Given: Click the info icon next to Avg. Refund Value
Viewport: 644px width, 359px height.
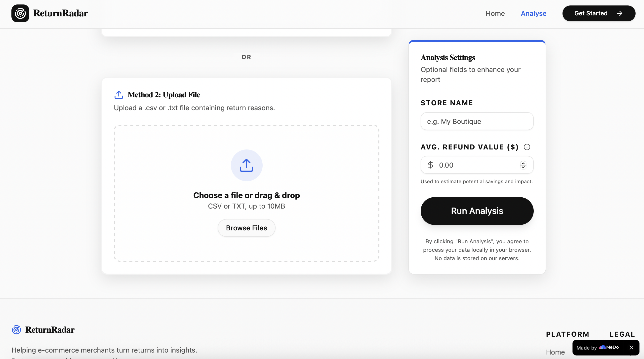Looking at the screenshot, I should 527,147.
